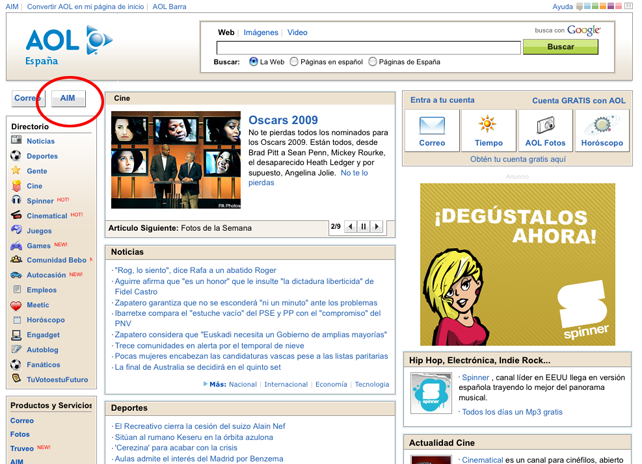Open the Nacional news category link
642x464 pixels.
click(x=243, y=384)
